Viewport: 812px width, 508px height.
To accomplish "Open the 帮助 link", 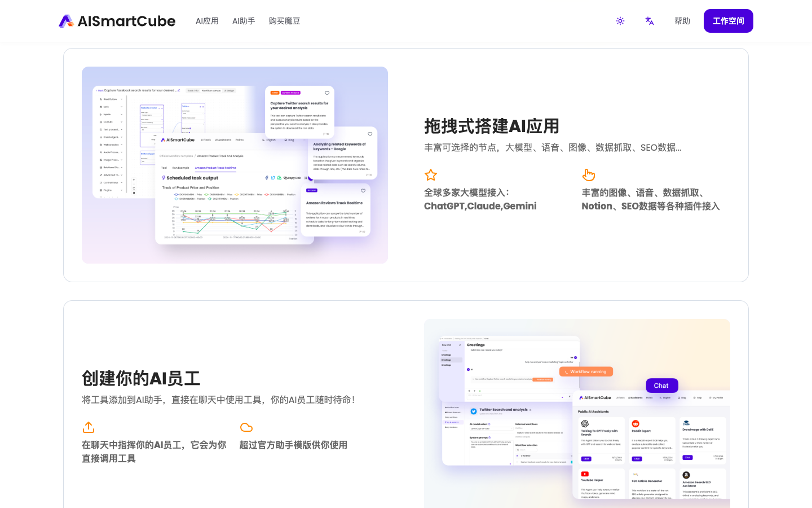I will [x=682, y=21].
